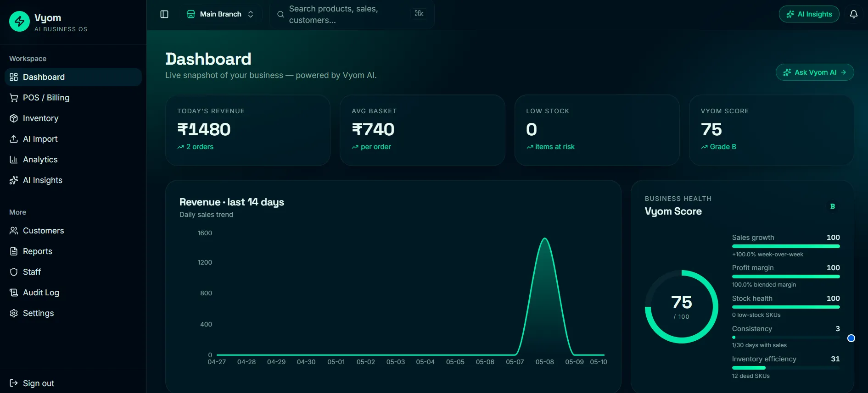Go to Inventory page
This screenshot has width=868, height=393.
click(73, 118)
